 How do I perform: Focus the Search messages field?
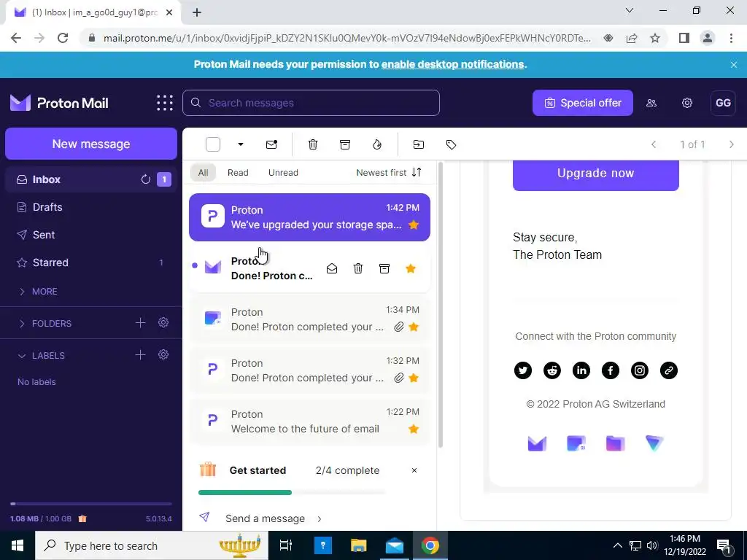tap(311, 103)
